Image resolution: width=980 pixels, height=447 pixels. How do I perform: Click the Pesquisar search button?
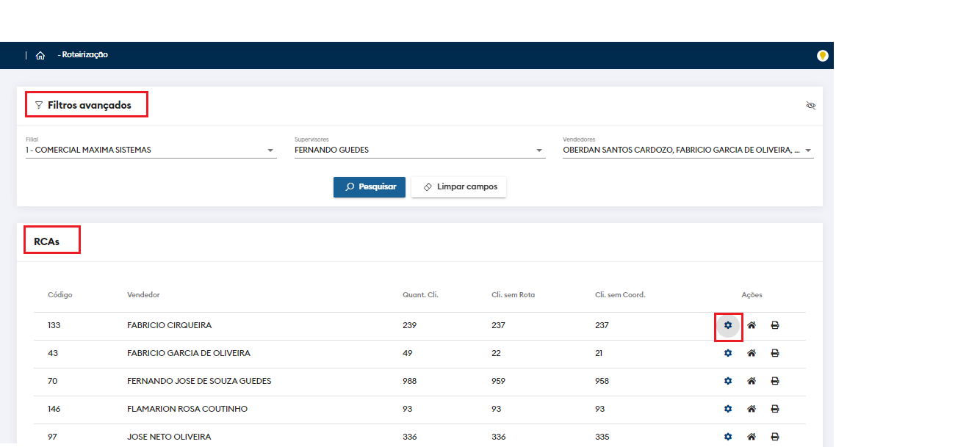click(370, 187)
